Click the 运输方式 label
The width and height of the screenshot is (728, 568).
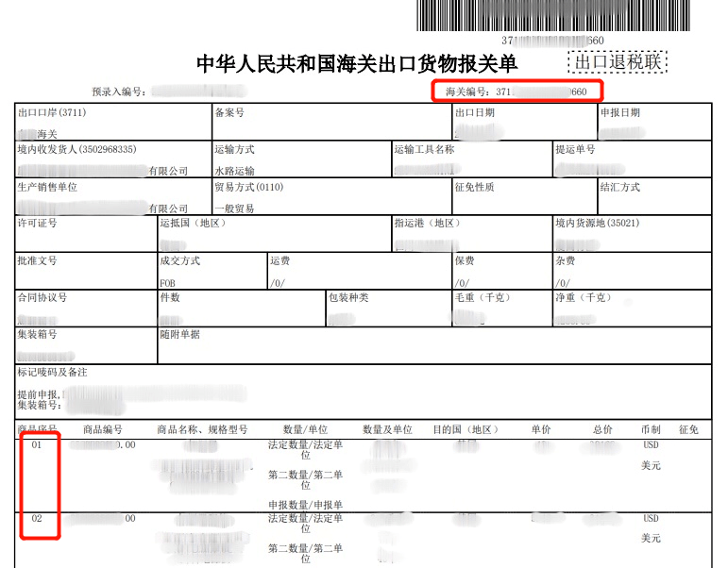(x=234, y=149)
